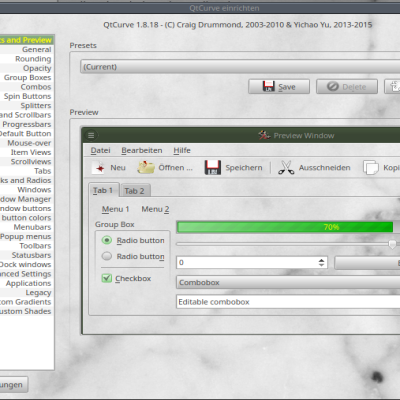Select Popup menus in the list
The image size is (400, 400).
pyautogui.click(x=27, y=236)
